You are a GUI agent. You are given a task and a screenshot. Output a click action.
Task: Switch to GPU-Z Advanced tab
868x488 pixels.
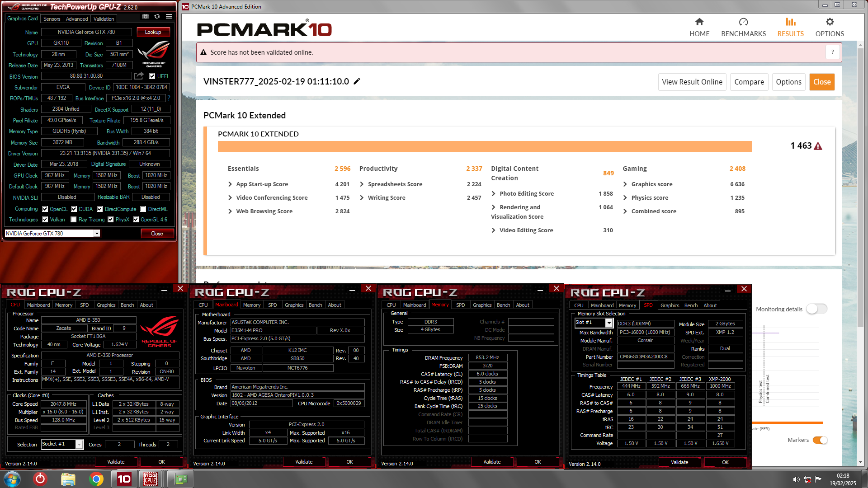click(77, 19)
